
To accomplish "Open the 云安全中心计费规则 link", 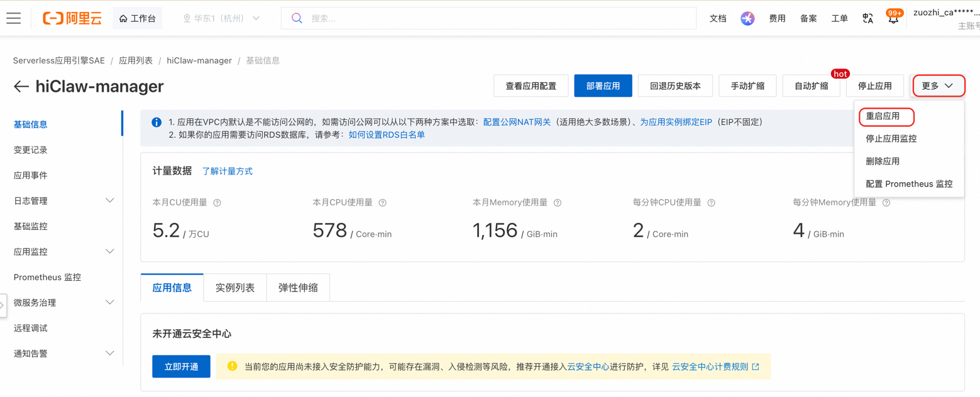I will (710, 366).
